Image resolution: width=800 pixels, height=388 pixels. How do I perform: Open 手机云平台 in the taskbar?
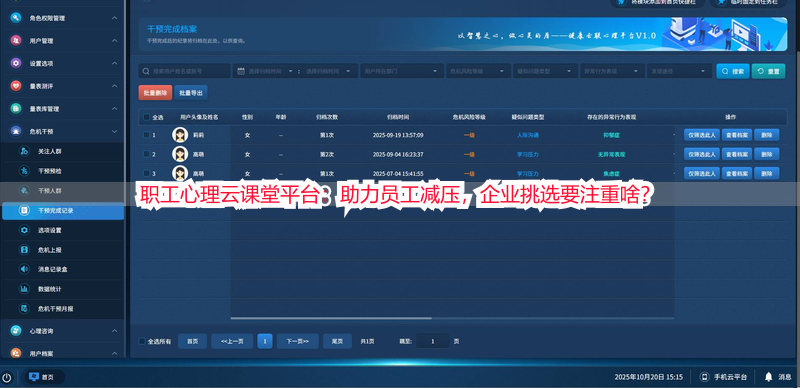[x=723, y=377]
